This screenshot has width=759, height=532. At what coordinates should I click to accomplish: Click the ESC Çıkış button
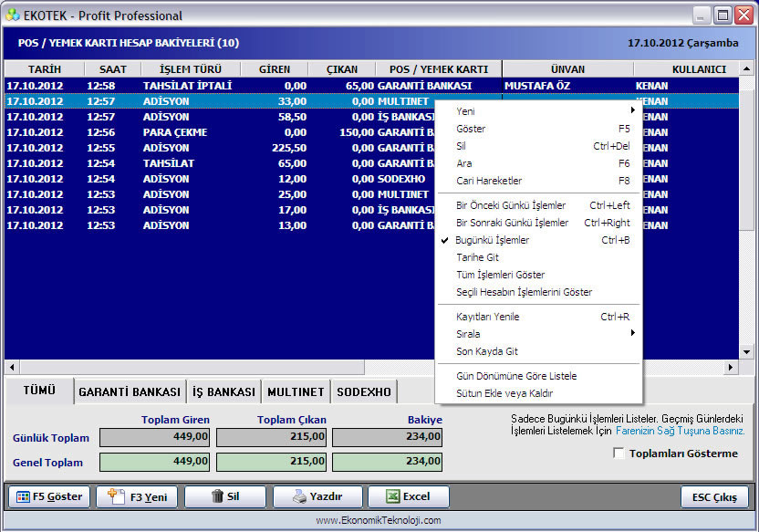coord(714,497)
